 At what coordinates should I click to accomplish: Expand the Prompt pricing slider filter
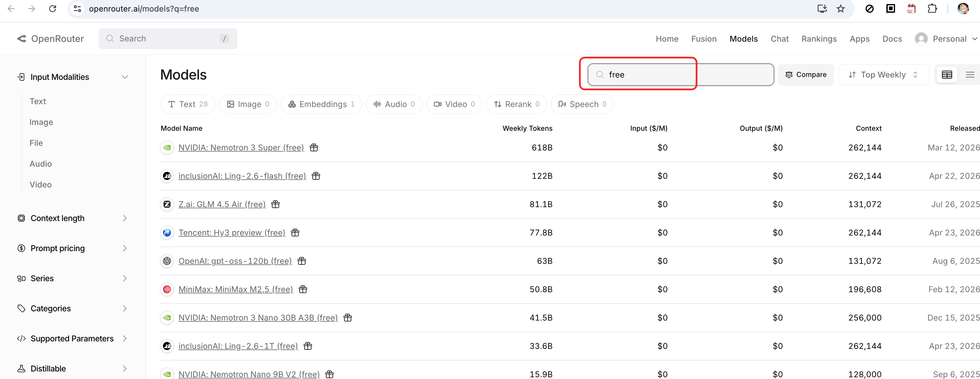(x=72, y=248)
